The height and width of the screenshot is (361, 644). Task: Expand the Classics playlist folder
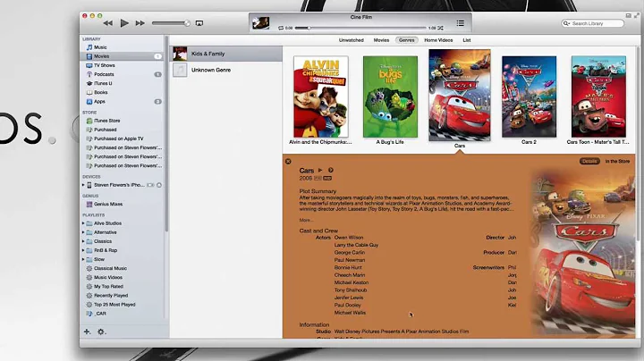tap(83, 241)
